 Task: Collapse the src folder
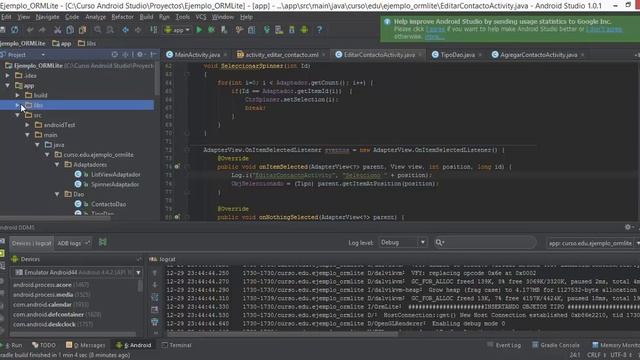pyautogui.click(x=18, y=115)
